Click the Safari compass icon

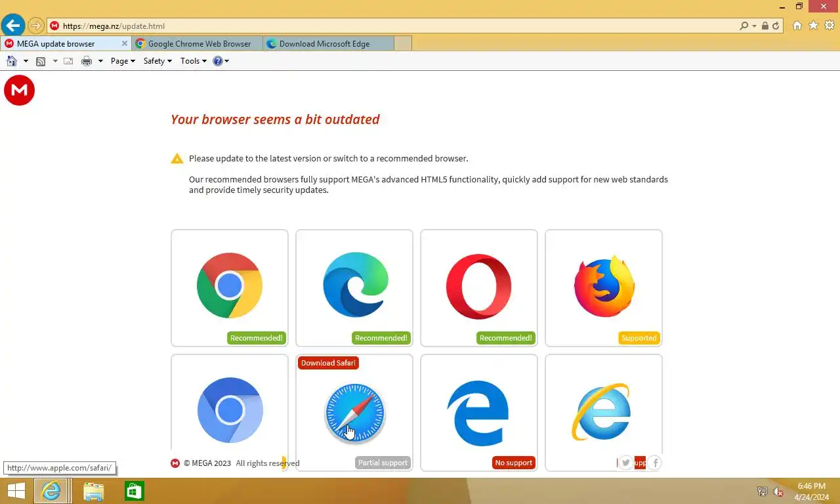pyautogui.click(x=354, y=413)
